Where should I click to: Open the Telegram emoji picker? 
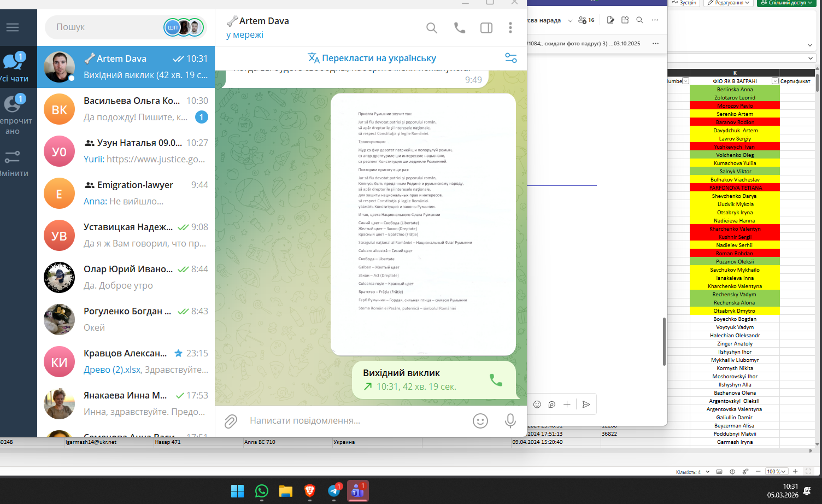[480, 421]
